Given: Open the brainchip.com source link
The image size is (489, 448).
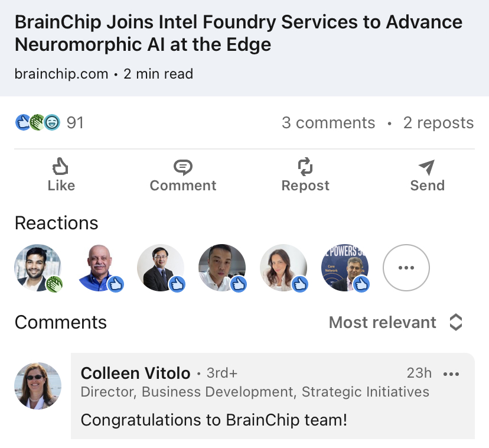Looking at the screenshot, I should pyautogui.click(x=61, y=74).
